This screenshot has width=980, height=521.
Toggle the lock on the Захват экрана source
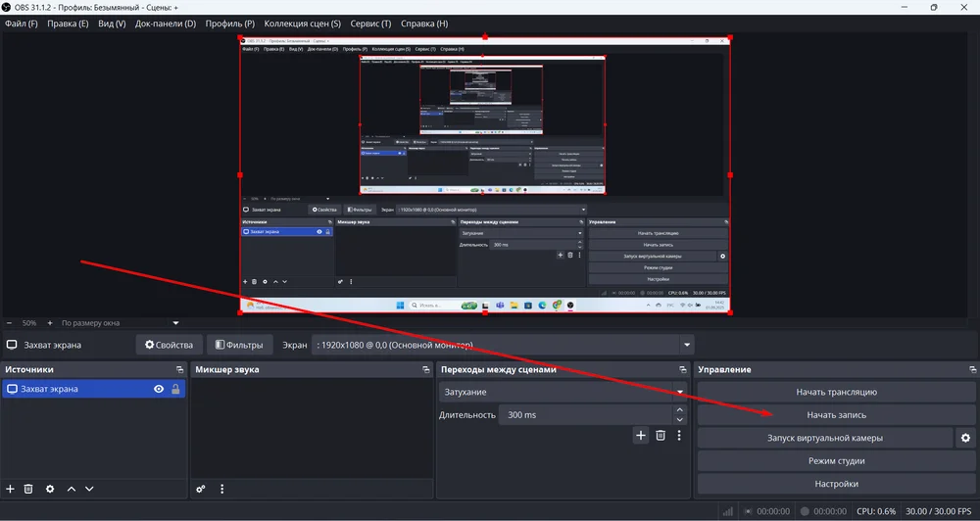tap(175, 390)
